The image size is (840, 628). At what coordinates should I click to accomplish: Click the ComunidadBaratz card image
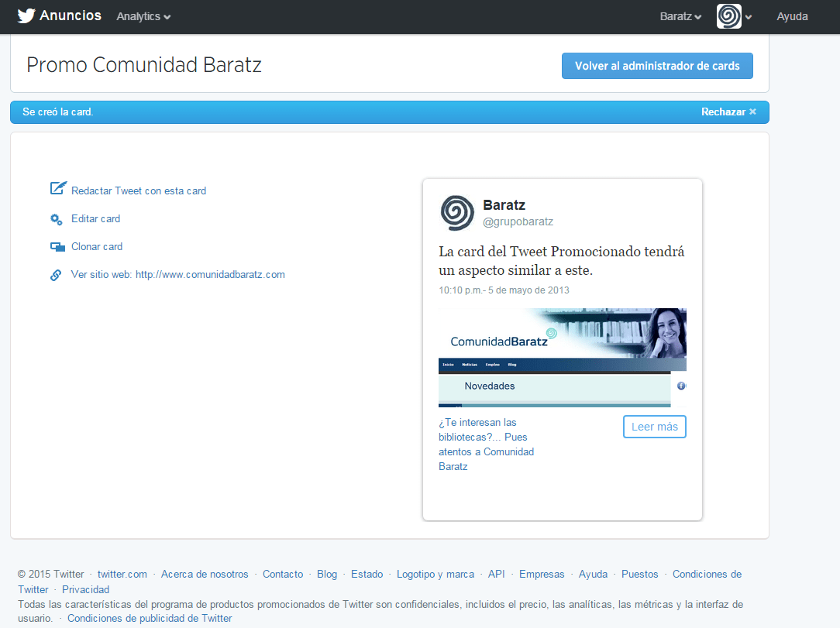562,358
